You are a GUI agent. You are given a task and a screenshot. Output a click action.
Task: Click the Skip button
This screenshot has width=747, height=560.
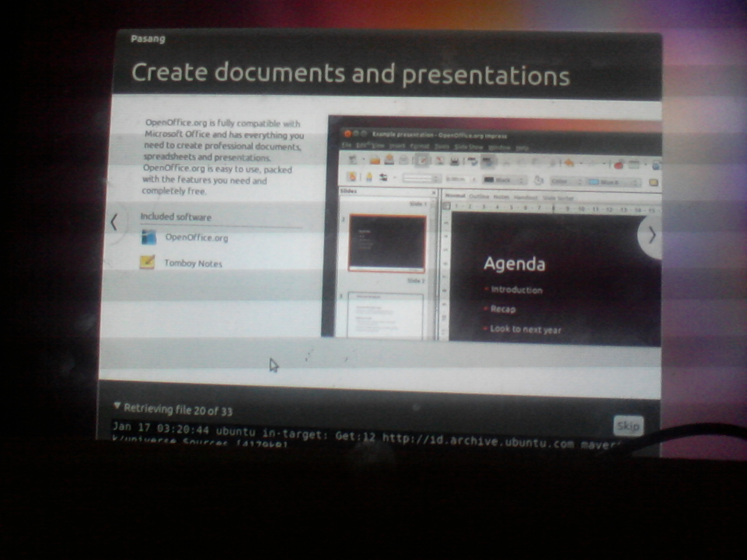[x=628, y=425]
